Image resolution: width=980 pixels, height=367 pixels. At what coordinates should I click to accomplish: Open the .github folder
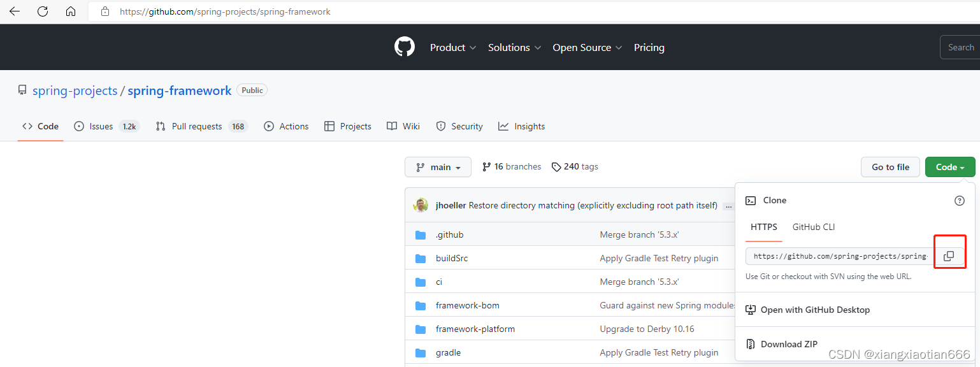449,234
